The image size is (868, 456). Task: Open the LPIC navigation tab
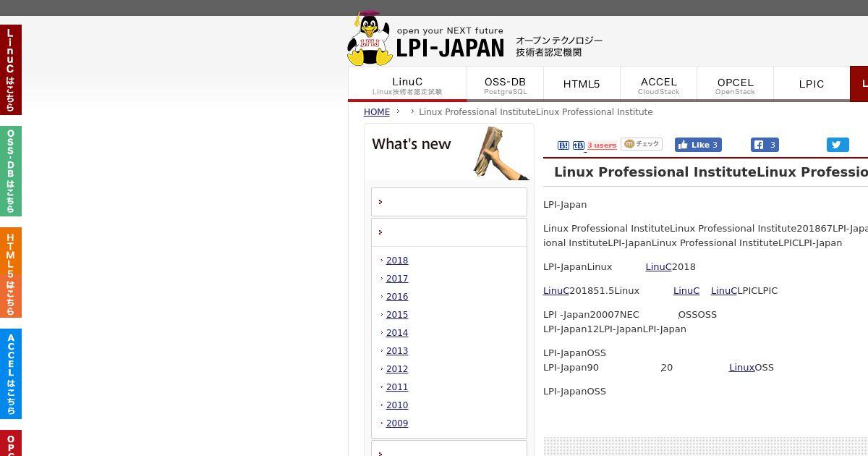(x=812, y=84)
